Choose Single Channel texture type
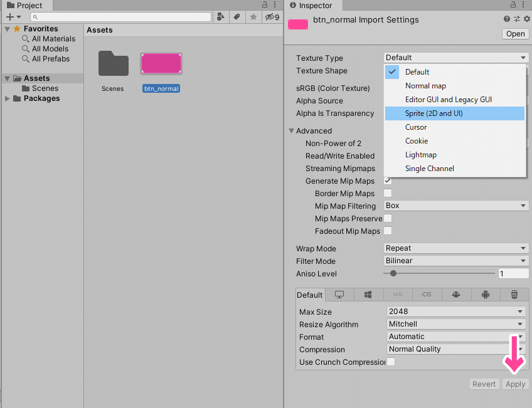This screenshot has height=408, width=532. coord(455,169)
